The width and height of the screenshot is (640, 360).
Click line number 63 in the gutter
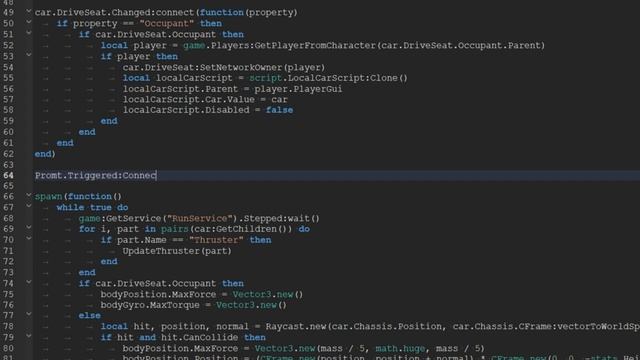click(8, 165)
